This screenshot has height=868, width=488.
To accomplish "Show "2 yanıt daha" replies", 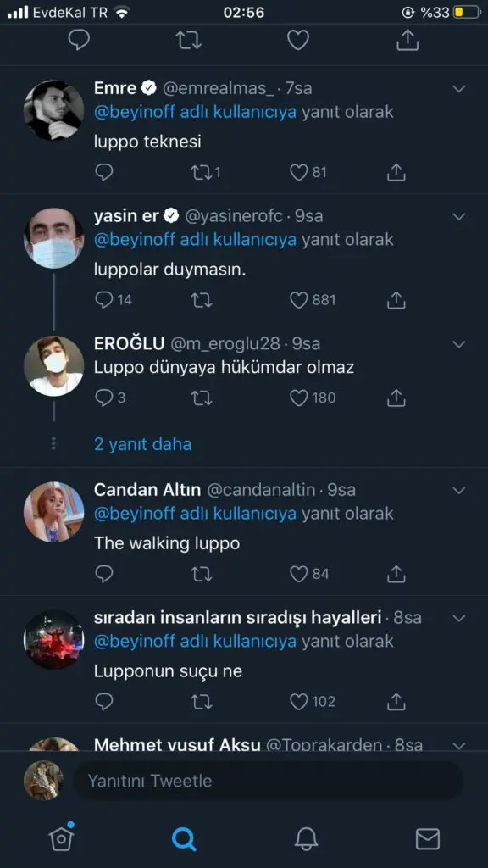I will [142, 444].
